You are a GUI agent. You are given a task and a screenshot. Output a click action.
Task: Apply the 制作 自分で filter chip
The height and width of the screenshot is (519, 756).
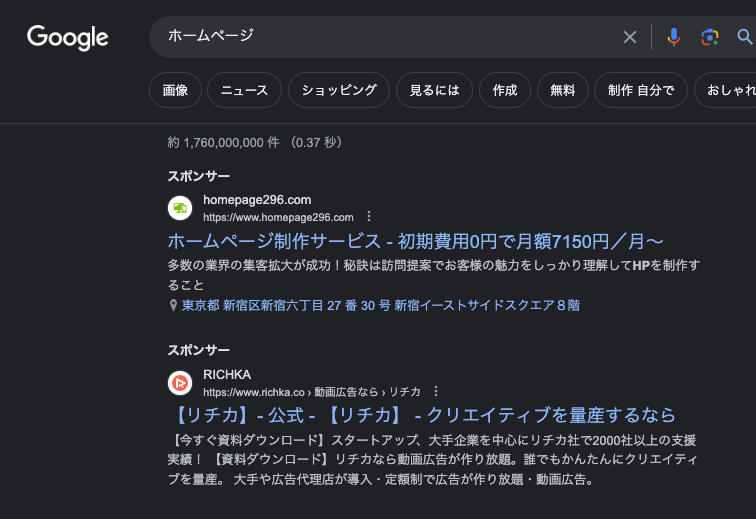641,90
